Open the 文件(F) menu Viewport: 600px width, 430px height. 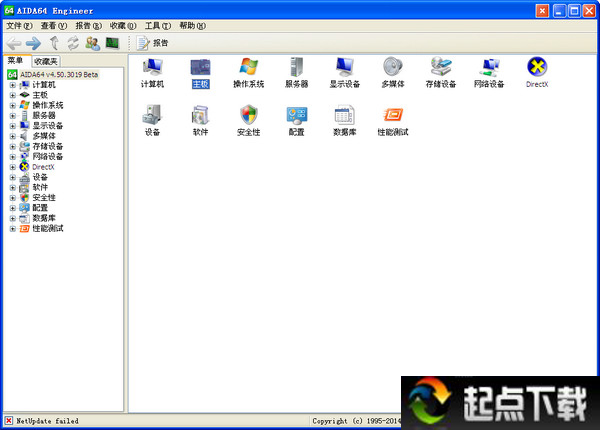point(19,26)
